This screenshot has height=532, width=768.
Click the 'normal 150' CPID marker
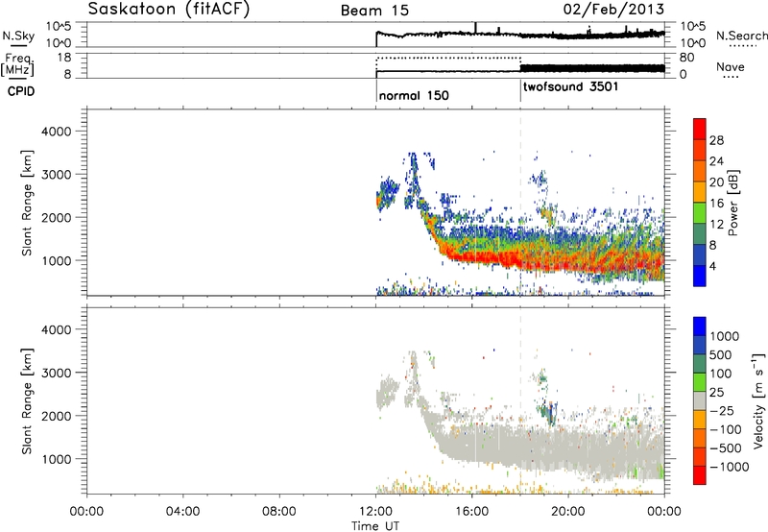click(x=414, y=95)
